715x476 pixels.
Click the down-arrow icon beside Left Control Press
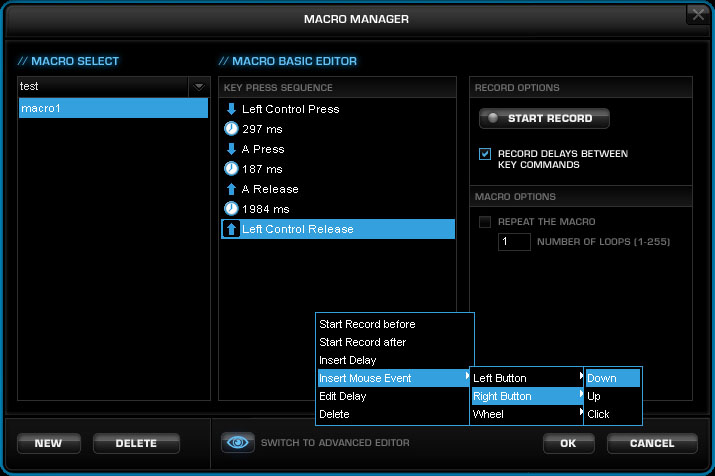tap(231, 109)
